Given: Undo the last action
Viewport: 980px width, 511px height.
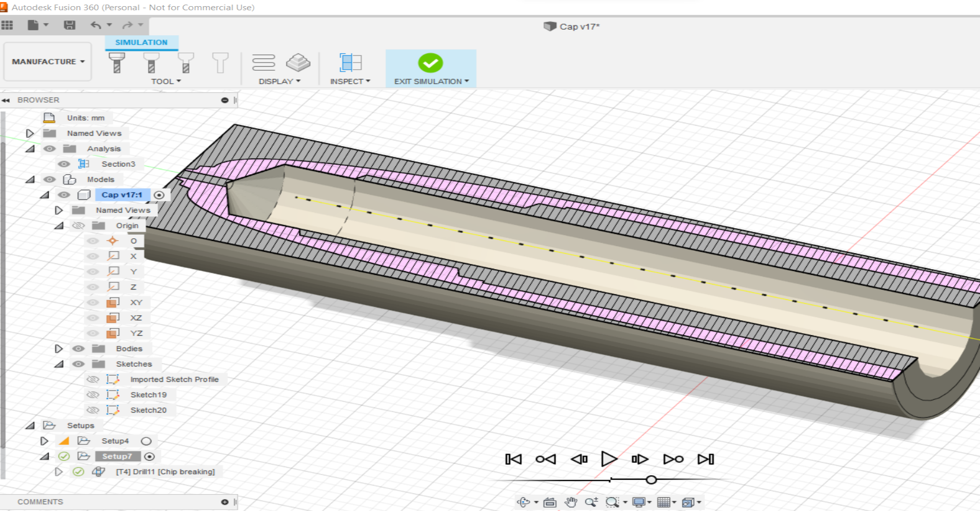Looking at the screenshot, I should click(96, 25).
